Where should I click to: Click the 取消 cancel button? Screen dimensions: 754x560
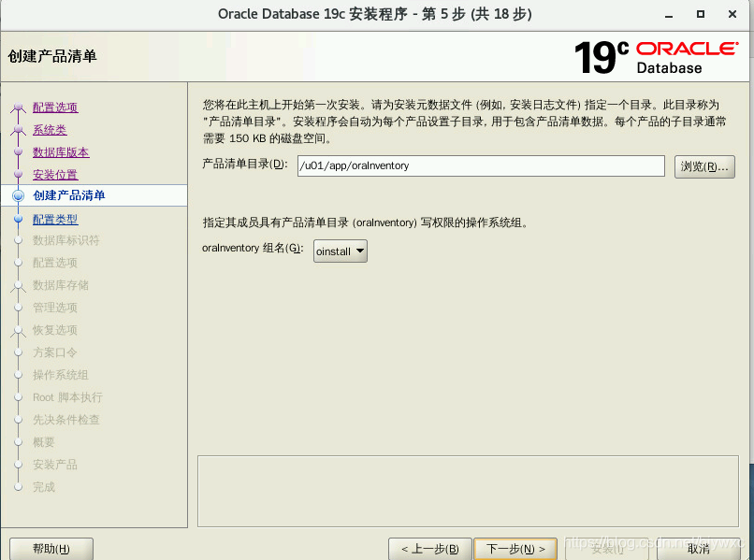point(698,549)
